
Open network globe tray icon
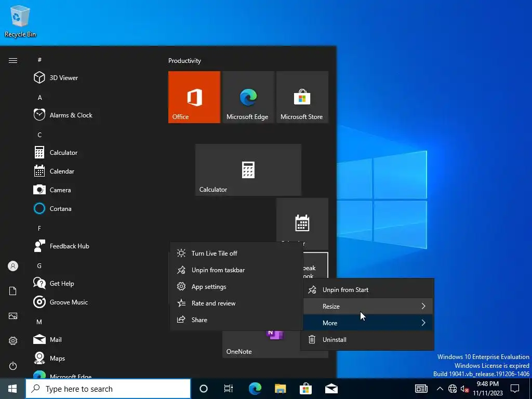(453, 389)
